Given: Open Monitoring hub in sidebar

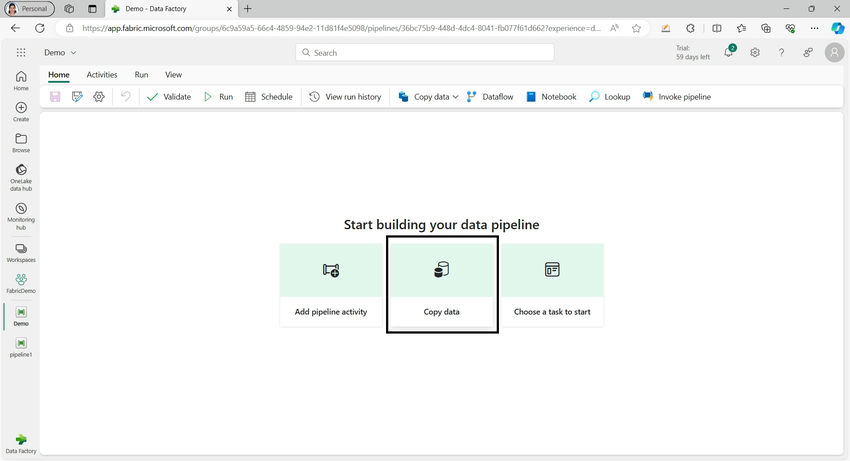Looking at the screenshot, I should tap(21, 216).
